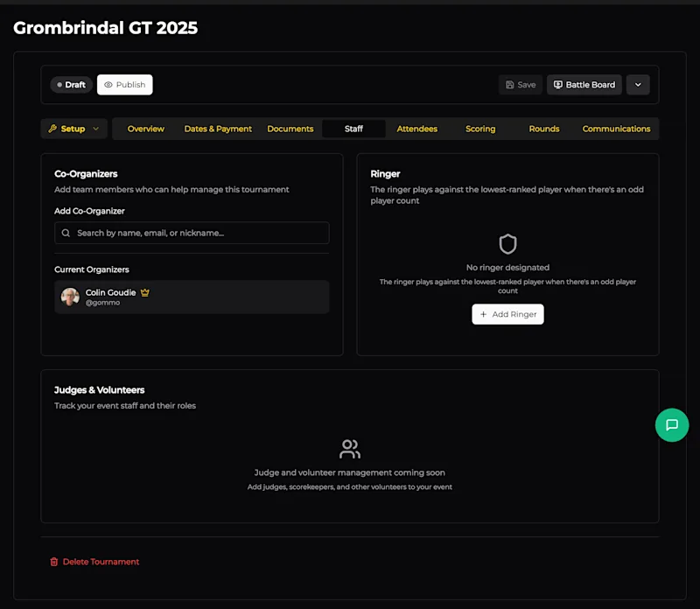Click Colin Goudie's avatar
Viewport: 700px width, 609px height.
coord(70,297)
